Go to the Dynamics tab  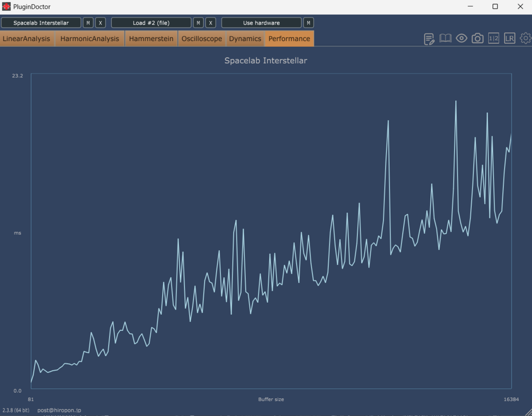(x=245, y=38)
